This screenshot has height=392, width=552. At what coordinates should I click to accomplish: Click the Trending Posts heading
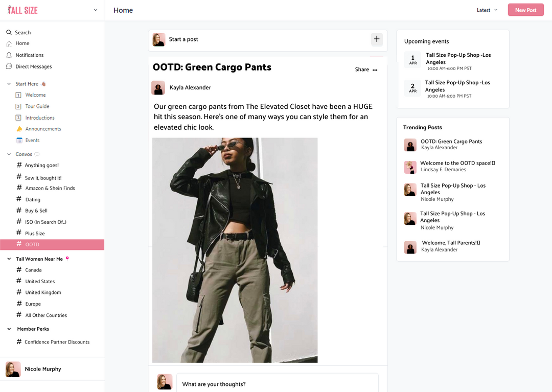[x=423, y=127]
